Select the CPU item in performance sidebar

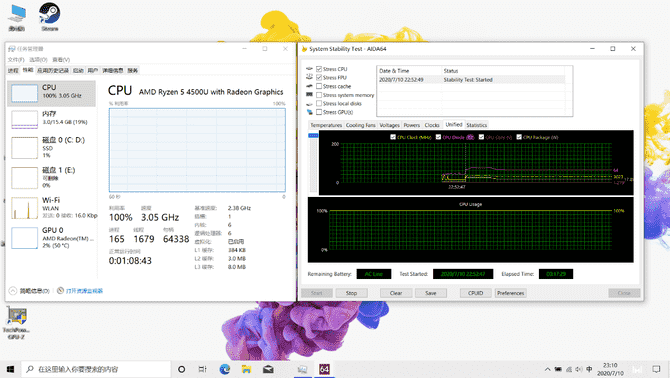[x=52, y=93]
